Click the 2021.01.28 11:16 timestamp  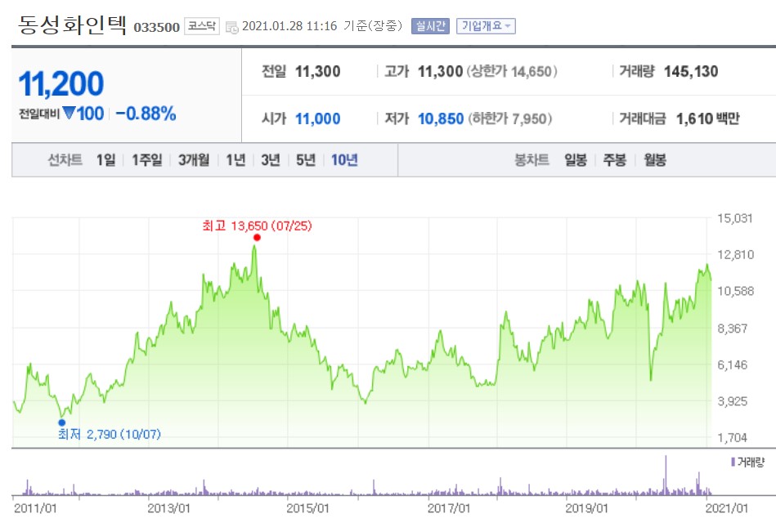(x=289, y=26)
